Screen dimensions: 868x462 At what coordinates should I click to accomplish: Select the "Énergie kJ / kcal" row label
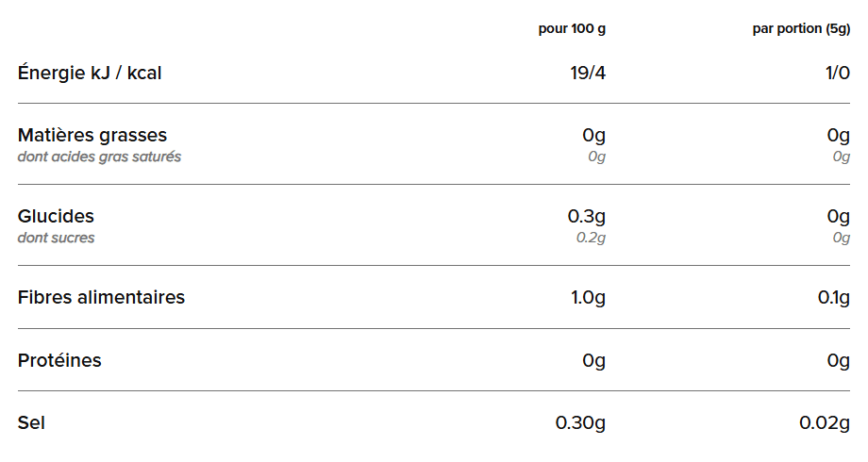pos(90,73)
